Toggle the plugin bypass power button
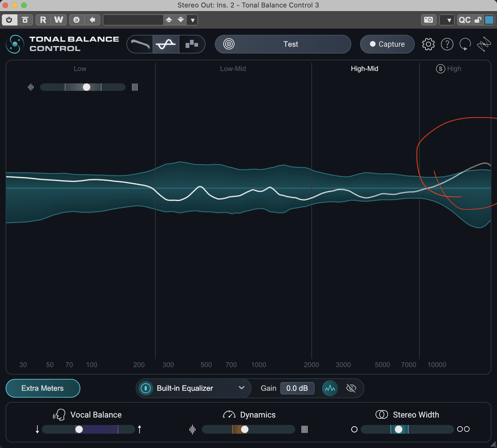Image resolution: width=497 pixels, height=448 pixels. click(x=9, y=20)
